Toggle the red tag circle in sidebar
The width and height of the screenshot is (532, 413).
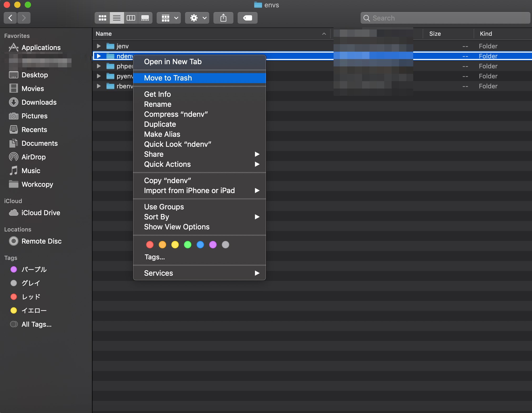tap(14, 297)
